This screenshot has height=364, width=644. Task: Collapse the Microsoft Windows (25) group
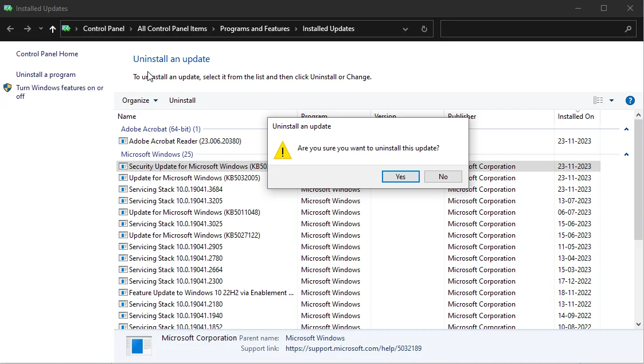(x=626, y=154)
